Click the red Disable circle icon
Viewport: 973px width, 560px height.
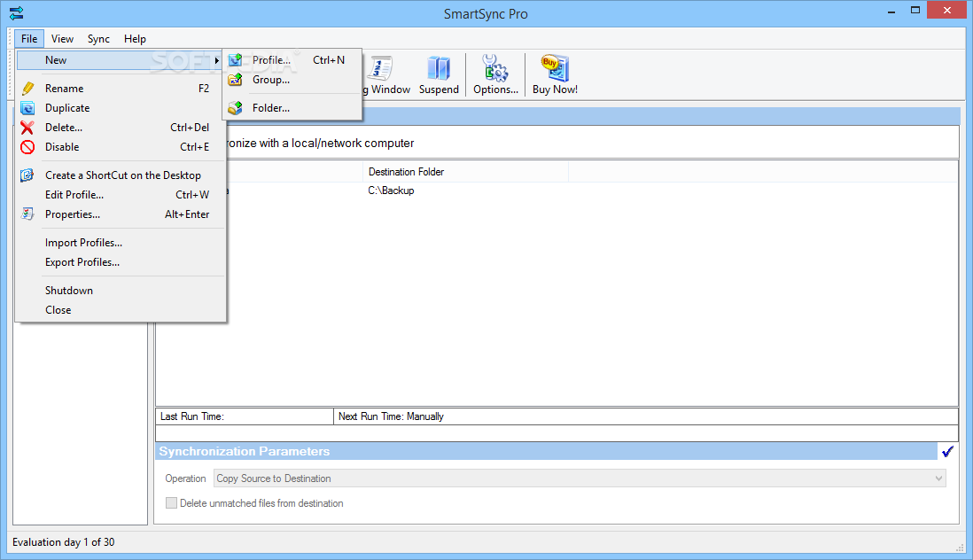point(27,147)
